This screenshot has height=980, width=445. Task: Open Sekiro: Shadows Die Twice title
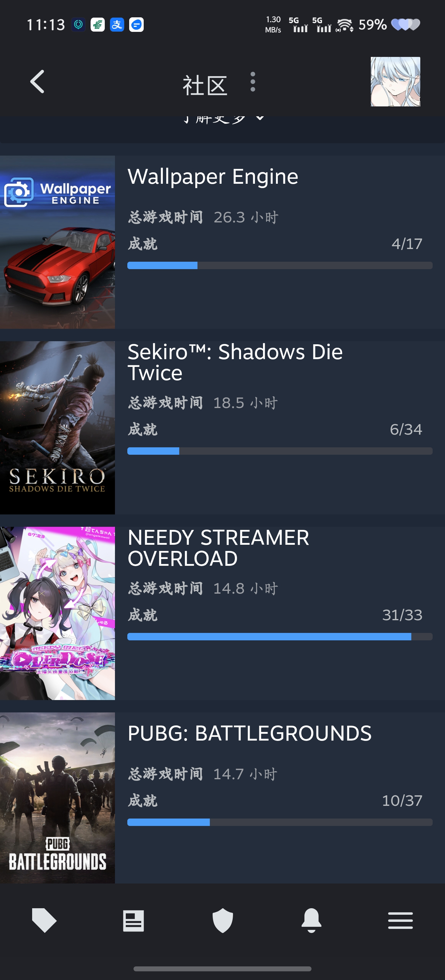coord(235,362)
